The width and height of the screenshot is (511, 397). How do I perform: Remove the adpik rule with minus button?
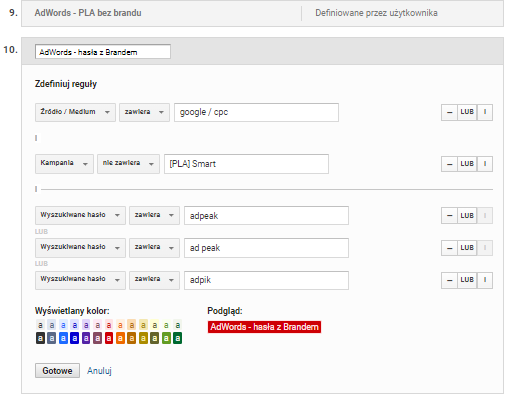pos(449,280)
